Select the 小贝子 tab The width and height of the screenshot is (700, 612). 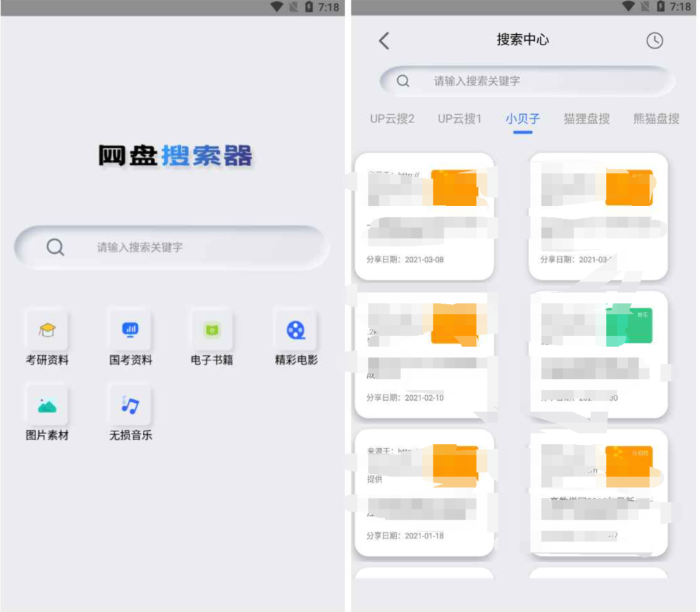point(523,119)
